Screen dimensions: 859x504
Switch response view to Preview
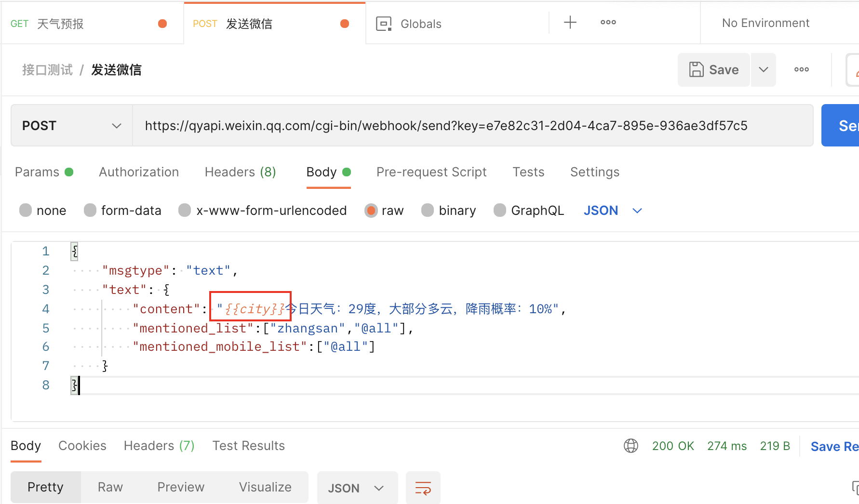(181, 487)
